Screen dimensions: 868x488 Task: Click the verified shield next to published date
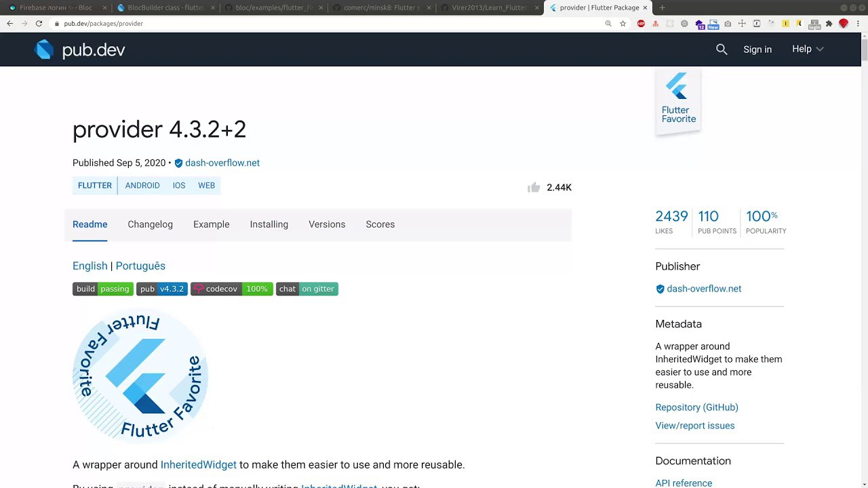178,163
